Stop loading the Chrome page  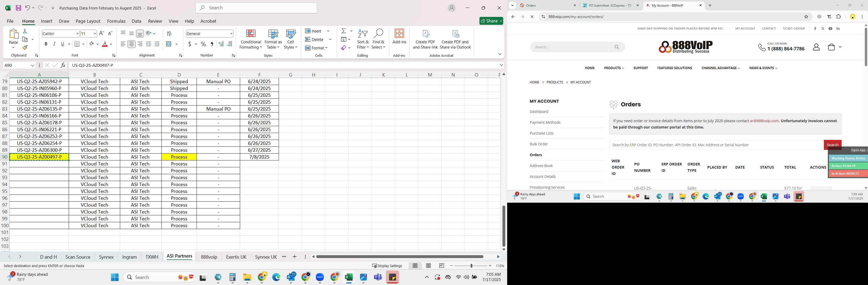point(532,16)
